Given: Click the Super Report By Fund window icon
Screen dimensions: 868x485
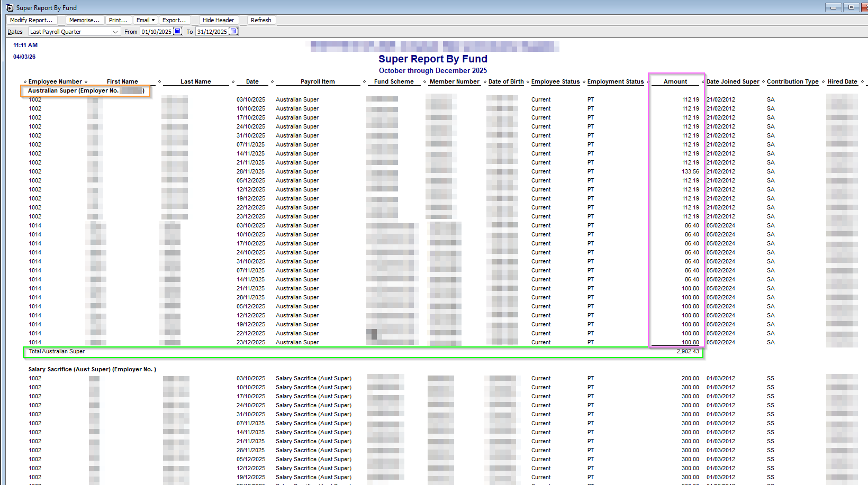Looking at the screenshot, I should coord(10,7).
